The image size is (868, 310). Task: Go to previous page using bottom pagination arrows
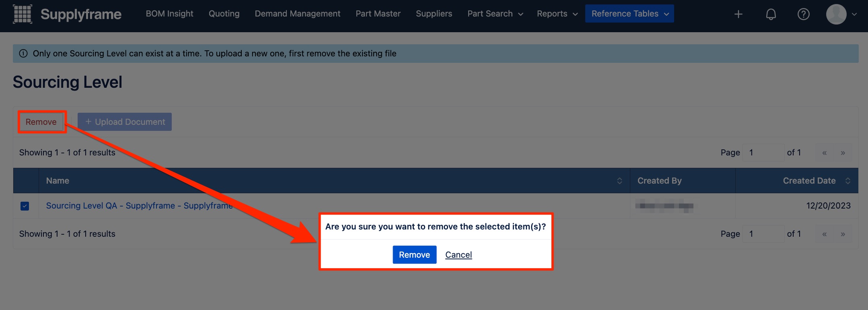[x=824, y=234]
